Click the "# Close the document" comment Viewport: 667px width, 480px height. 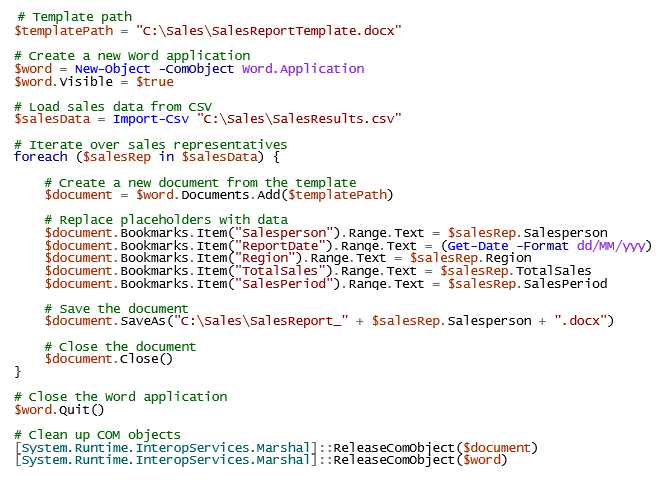(120, 347)
